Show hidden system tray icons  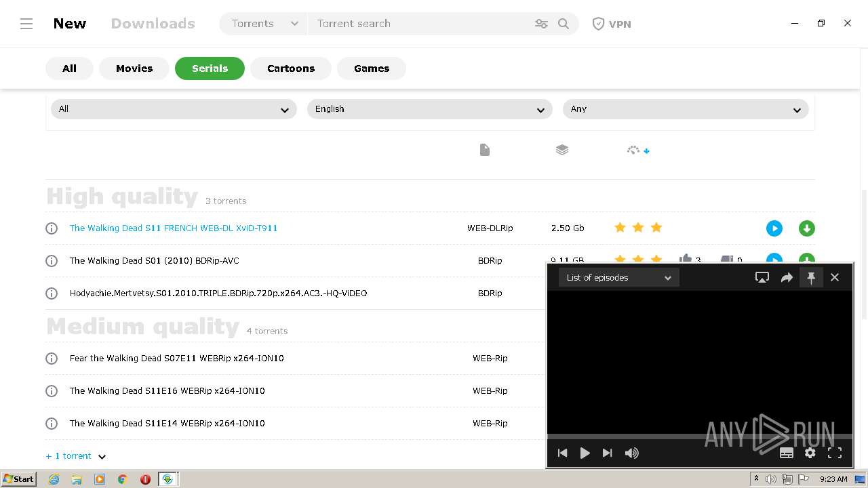click(756, 479)
